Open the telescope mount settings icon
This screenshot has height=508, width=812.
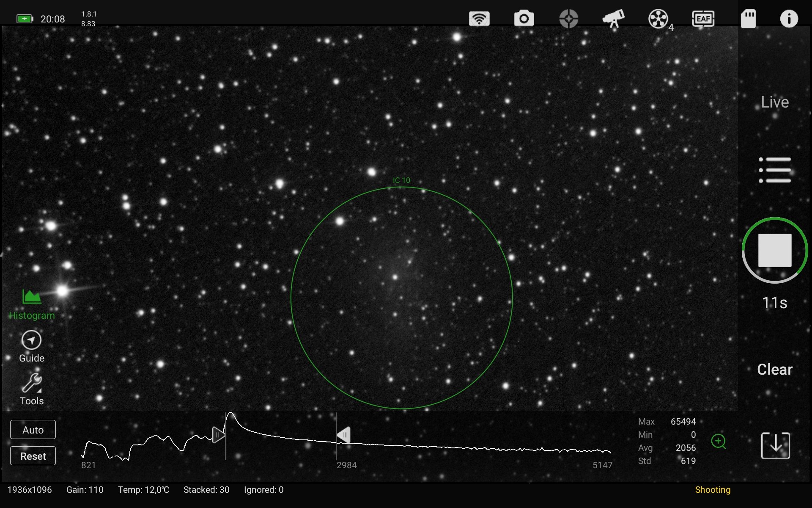pos(613,19)
